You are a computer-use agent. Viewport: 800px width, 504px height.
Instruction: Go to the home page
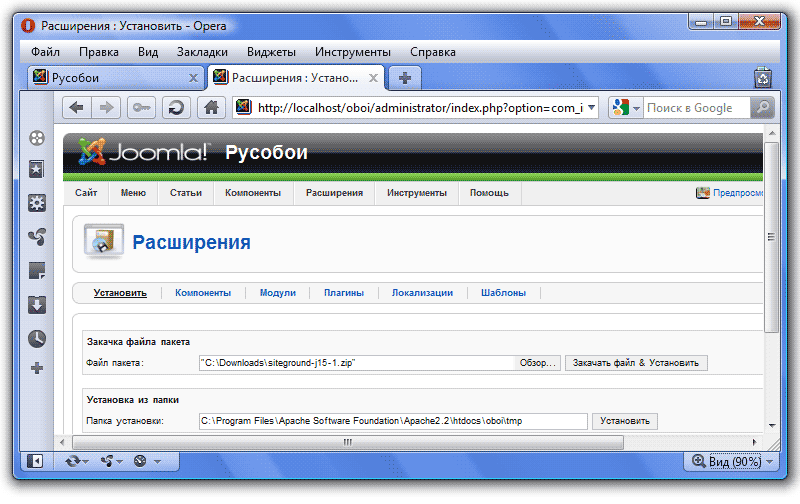[x=210, y=107]
